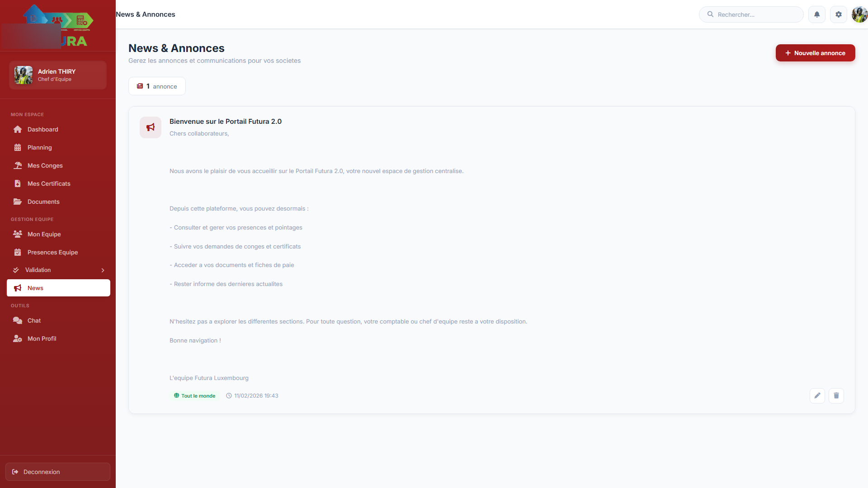Click the Rechercher search field
This screenshot has width=868, height=488.
pyautogui.click(x=755, y=14)
